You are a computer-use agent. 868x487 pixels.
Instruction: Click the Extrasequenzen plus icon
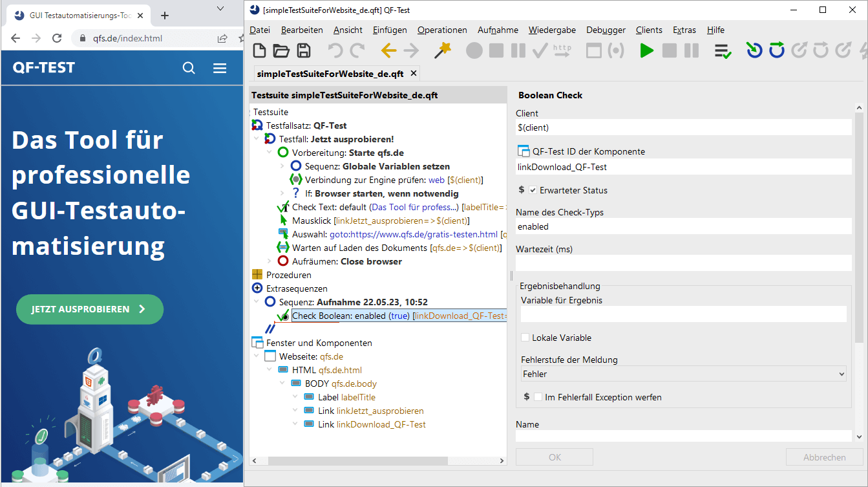coord(257,288)
